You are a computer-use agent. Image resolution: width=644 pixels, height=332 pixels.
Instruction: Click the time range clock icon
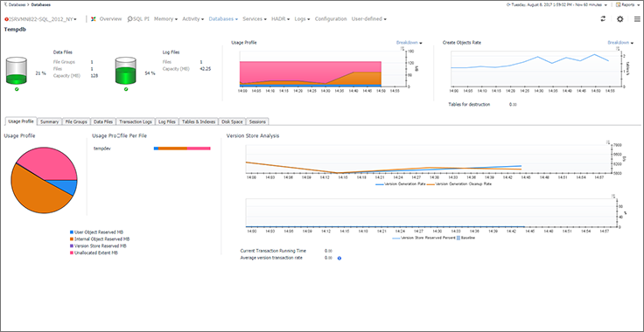(x=508, y=5)
